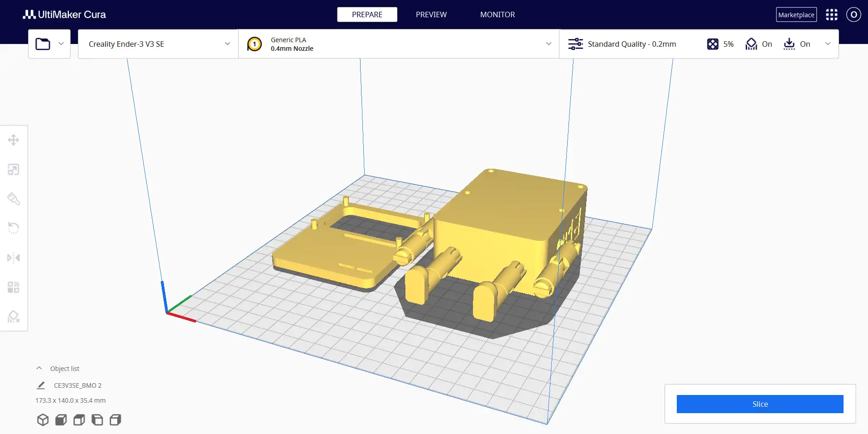Select the Move tool in left toolbar

coord(14,140)
